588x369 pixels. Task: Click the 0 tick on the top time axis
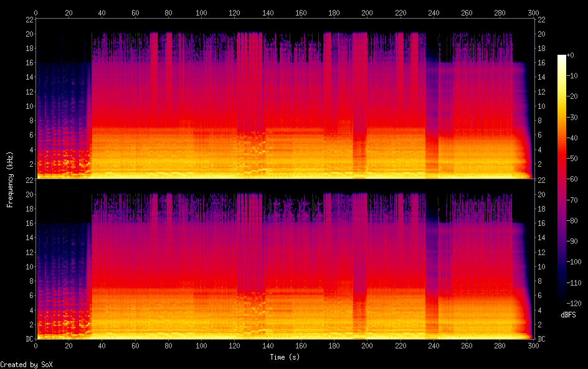[x=36, y=12]
